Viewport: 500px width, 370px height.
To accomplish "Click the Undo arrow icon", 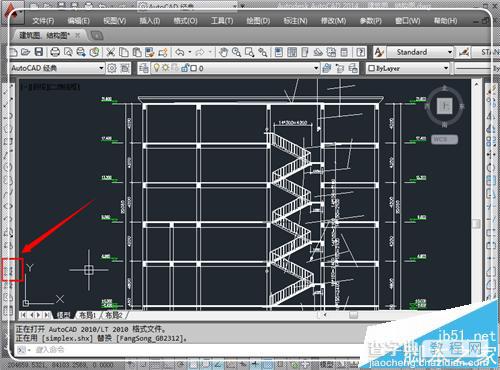I will point(180,52).
